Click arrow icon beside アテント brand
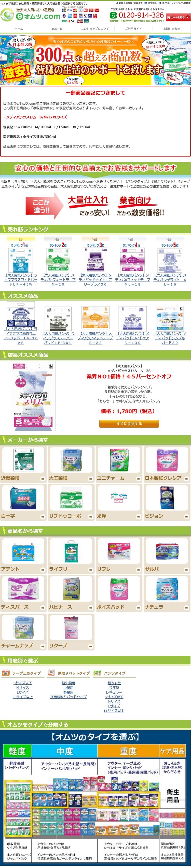The height and width of the screenshot is (868, 191). (43, 569)
